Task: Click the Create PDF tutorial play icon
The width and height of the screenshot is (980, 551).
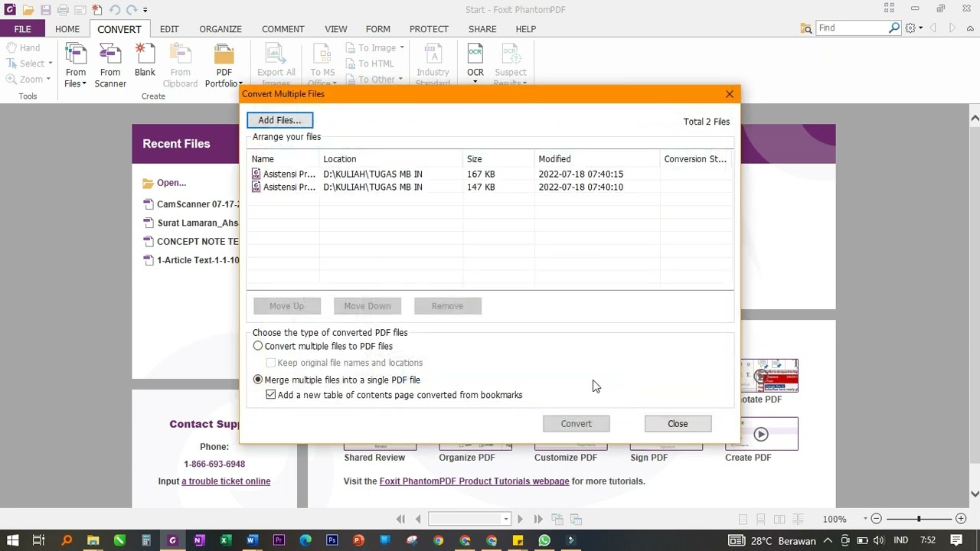Action: click(761, 435)
